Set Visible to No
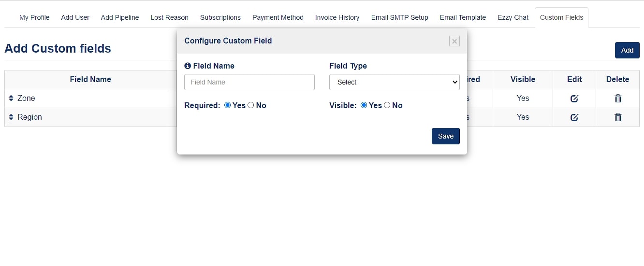644x266 pixels. (x=387, y=105)
